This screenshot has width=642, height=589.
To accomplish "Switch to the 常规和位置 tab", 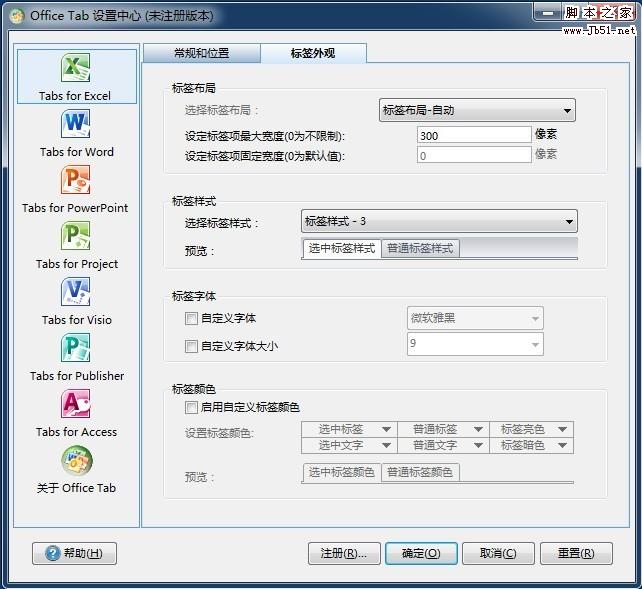I will pyautogui.click(x=201, y=53).
